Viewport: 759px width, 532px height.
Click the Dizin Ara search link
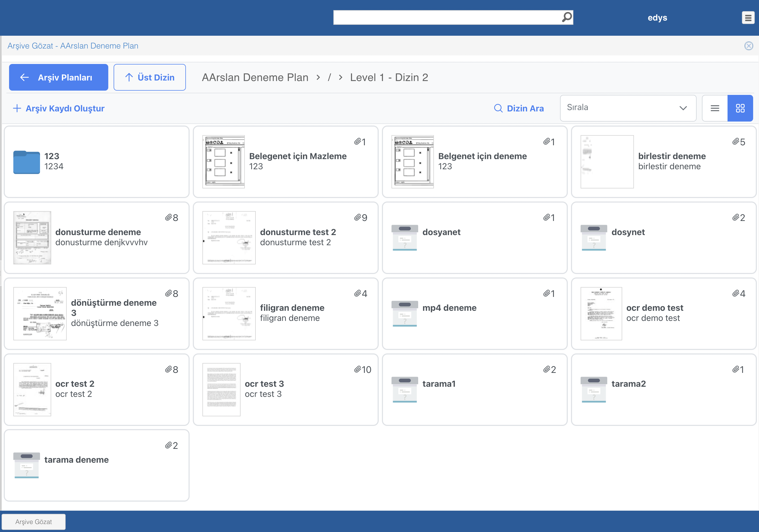point(519,108)
